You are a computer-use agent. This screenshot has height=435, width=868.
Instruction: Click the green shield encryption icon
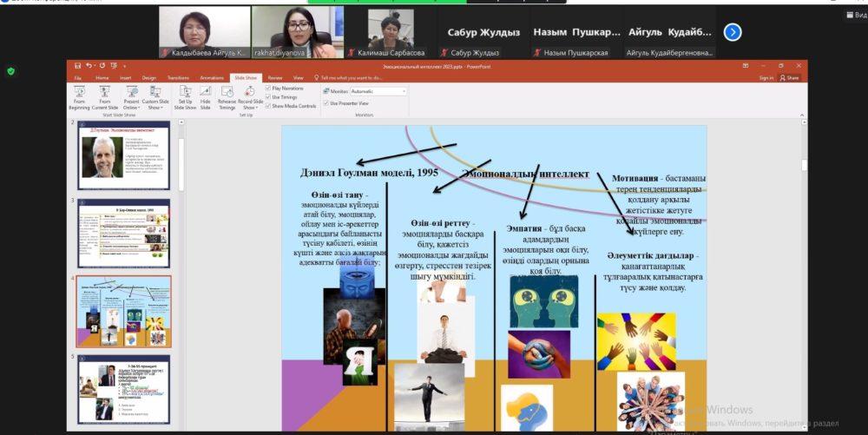pos(10,71)
